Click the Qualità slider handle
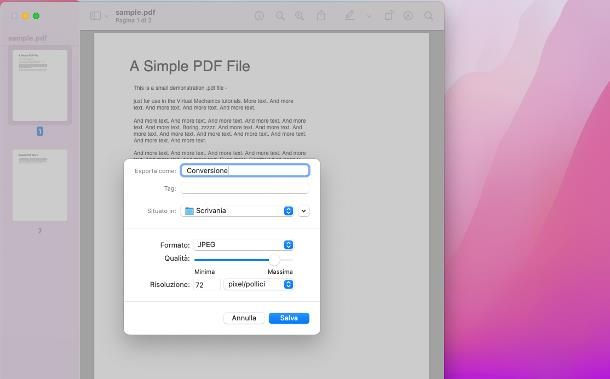The height and width of the screenshot is (379, 610). 274,259
